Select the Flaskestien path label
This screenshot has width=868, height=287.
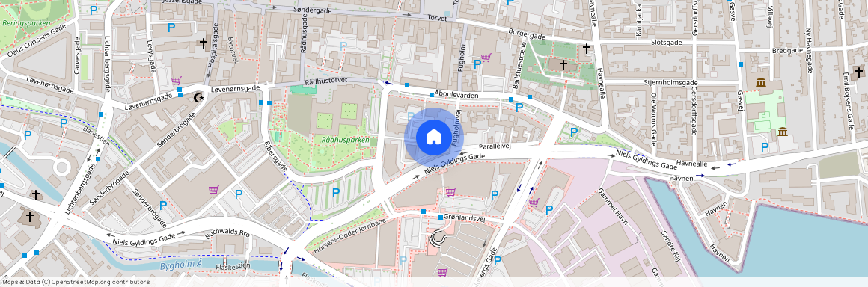pos(233,266)
